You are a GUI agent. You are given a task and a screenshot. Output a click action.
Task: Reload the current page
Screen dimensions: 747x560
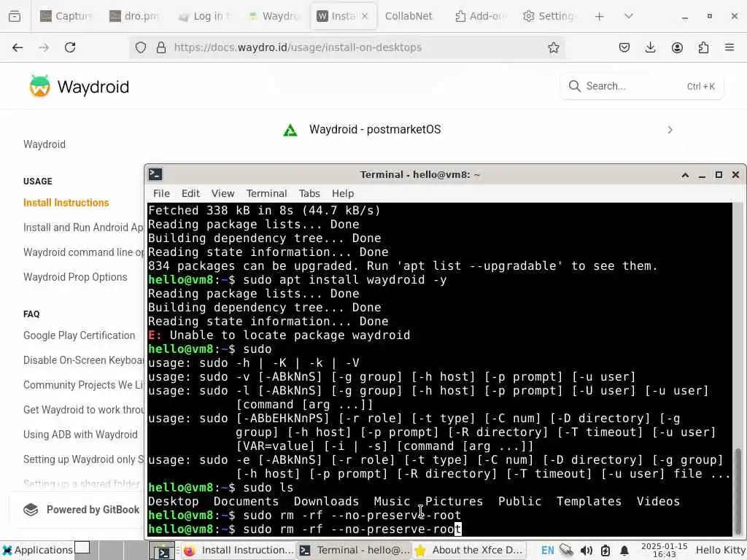pyautogui.click(x=70, y=47)
